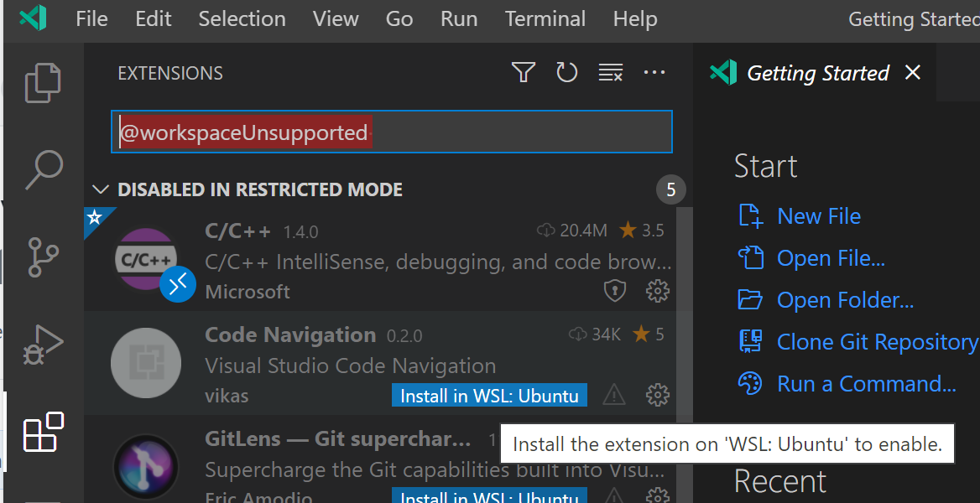The image size is (980, 503).
Task: Click the VS Code logo in title bar
Action: coord(33,18)
